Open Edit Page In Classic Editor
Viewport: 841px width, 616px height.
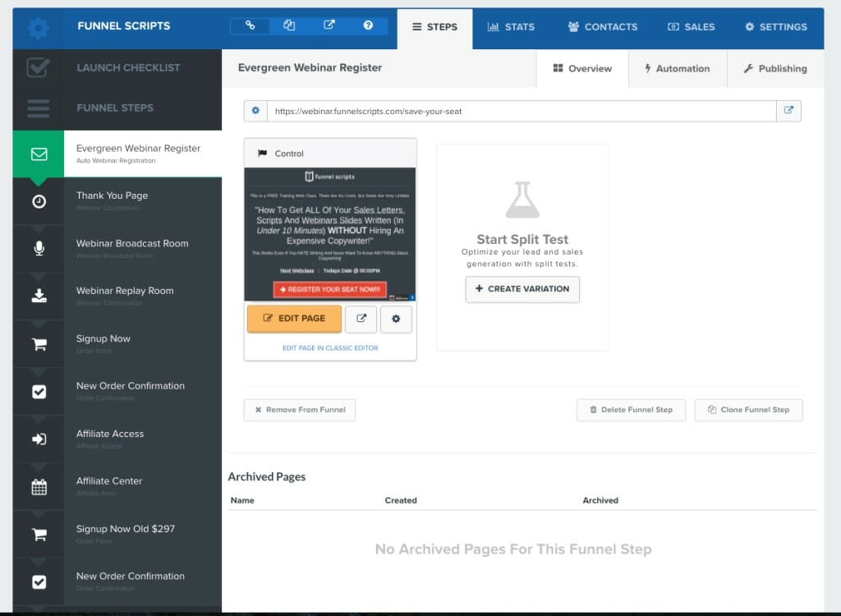click(329, 348)
